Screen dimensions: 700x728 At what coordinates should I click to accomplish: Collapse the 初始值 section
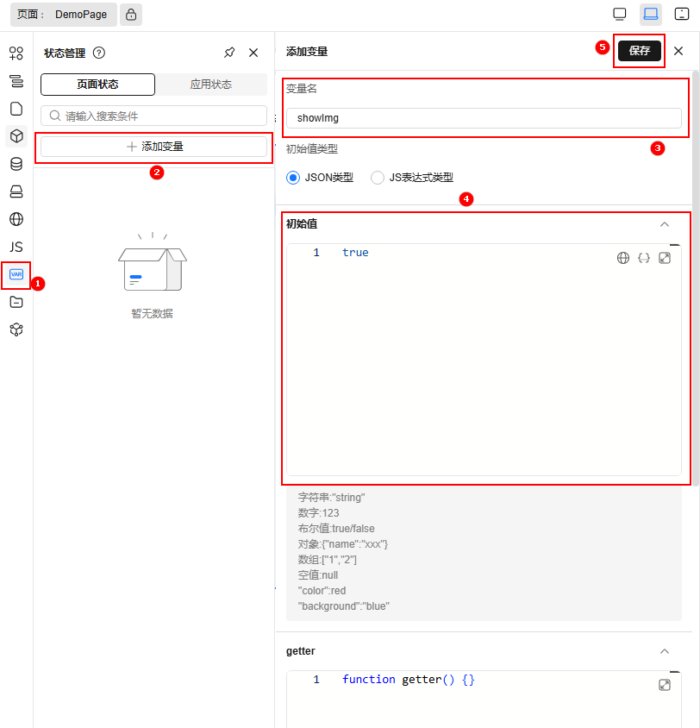[664, 224]
